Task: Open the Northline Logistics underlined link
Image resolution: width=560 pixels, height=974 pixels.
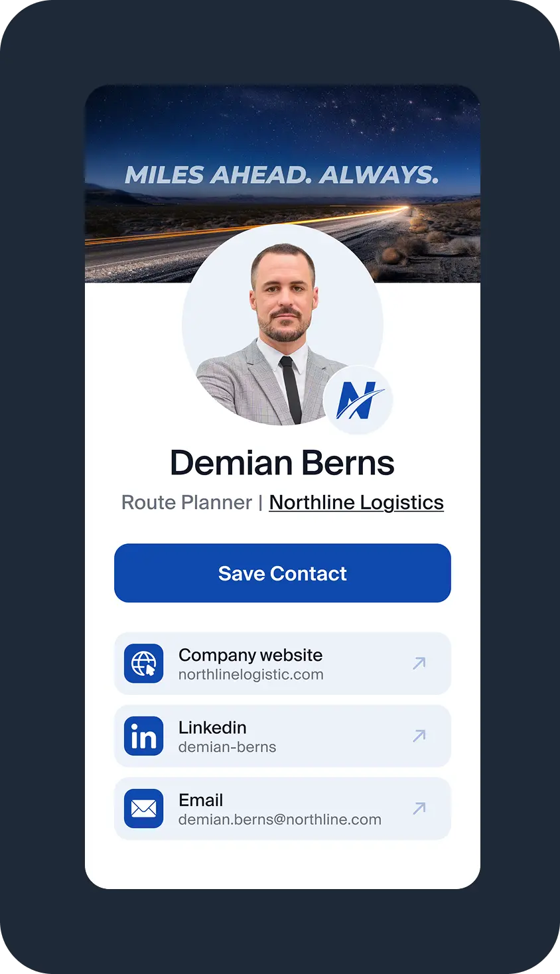Action: [x=356, y=503]
